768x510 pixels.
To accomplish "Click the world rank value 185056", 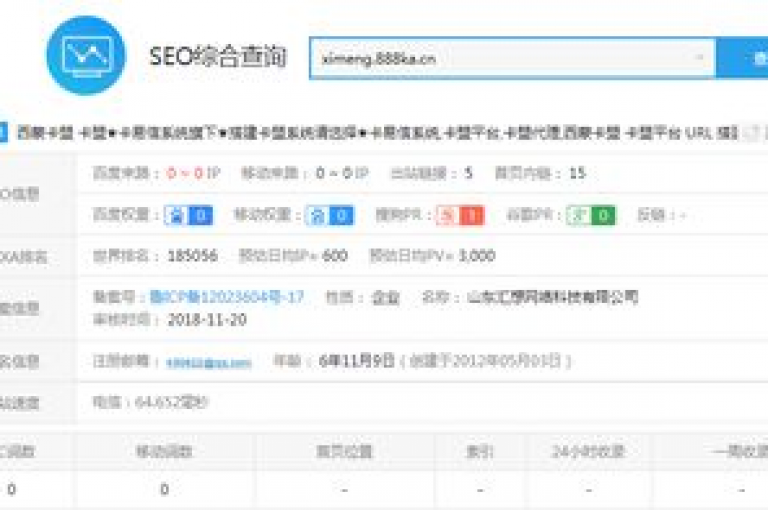I will pos(192,256).
